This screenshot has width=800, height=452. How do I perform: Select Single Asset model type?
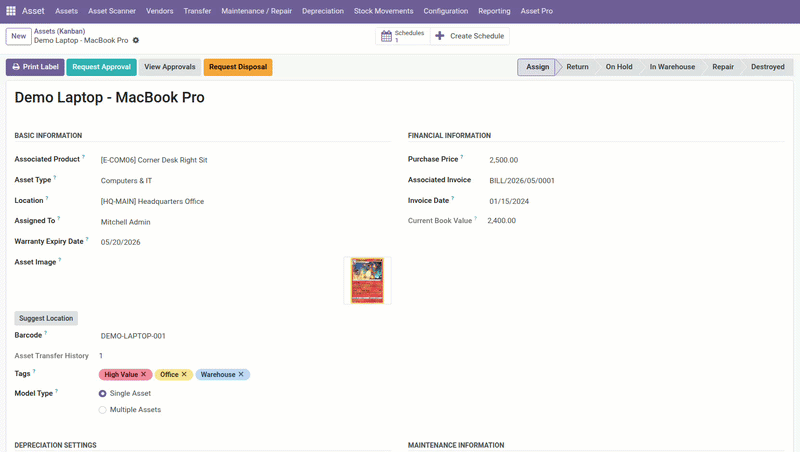coord(103,393)
